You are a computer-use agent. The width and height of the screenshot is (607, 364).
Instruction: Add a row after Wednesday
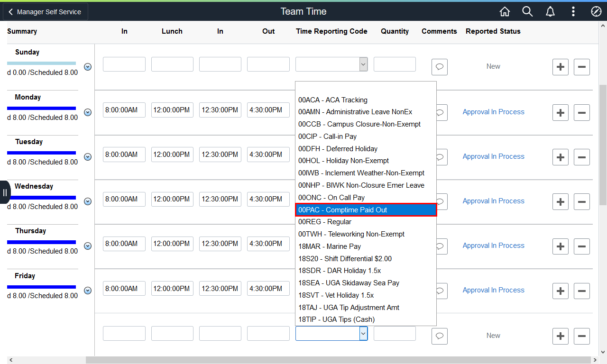tap(561, 202)
